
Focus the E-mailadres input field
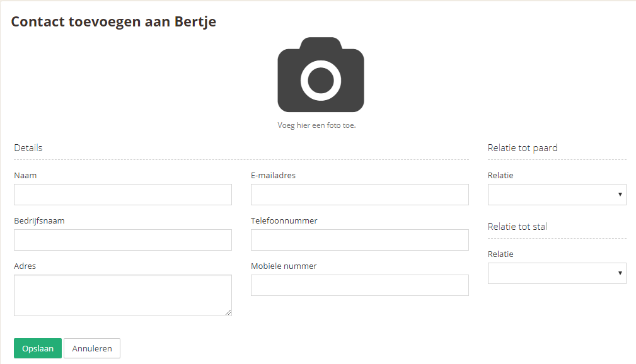[x=360, y=195]
